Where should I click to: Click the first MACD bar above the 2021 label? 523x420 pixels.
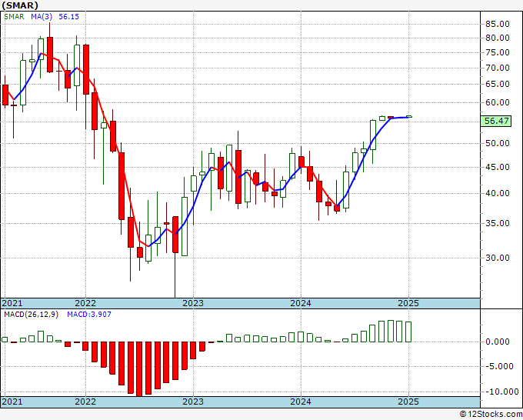point(5,339)
